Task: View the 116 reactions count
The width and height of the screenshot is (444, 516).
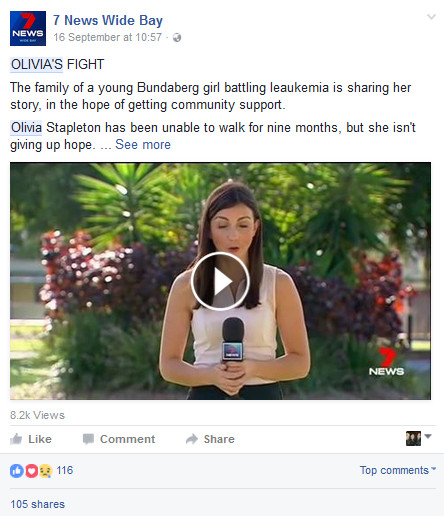Action: coord(65,470)
